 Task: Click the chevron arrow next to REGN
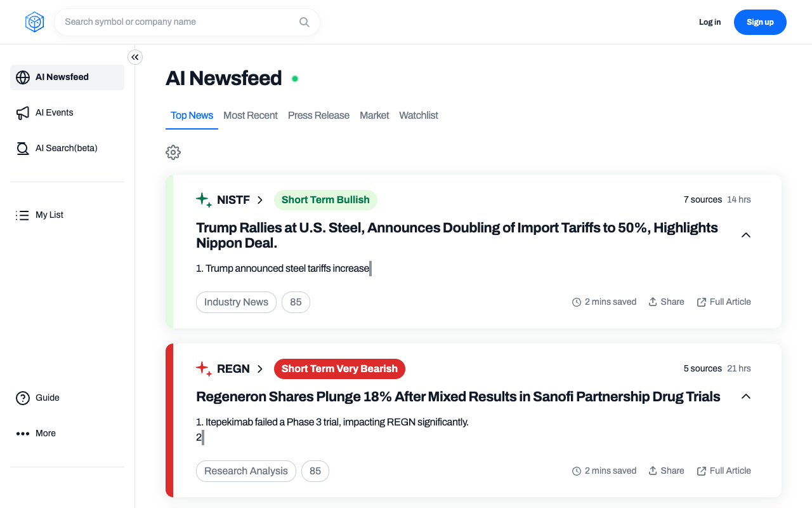coord(259,369)
